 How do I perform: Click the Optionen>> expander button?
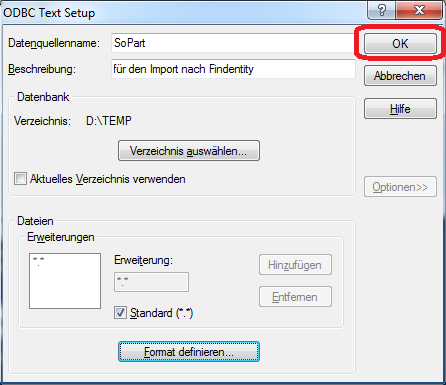pyautogui.click(x=400, y=187)
